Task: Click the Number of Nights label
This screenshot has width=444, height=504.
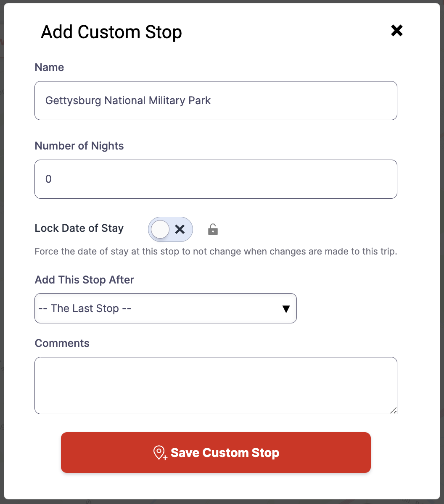Action: point(79,146)
